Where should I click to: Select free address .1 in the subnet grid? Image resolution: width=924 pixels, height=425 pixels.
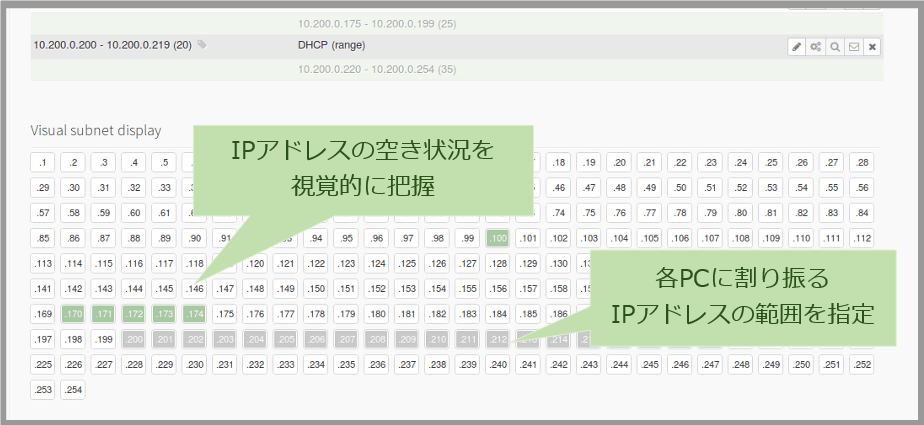pyautogui.click(x=43, y=162)
